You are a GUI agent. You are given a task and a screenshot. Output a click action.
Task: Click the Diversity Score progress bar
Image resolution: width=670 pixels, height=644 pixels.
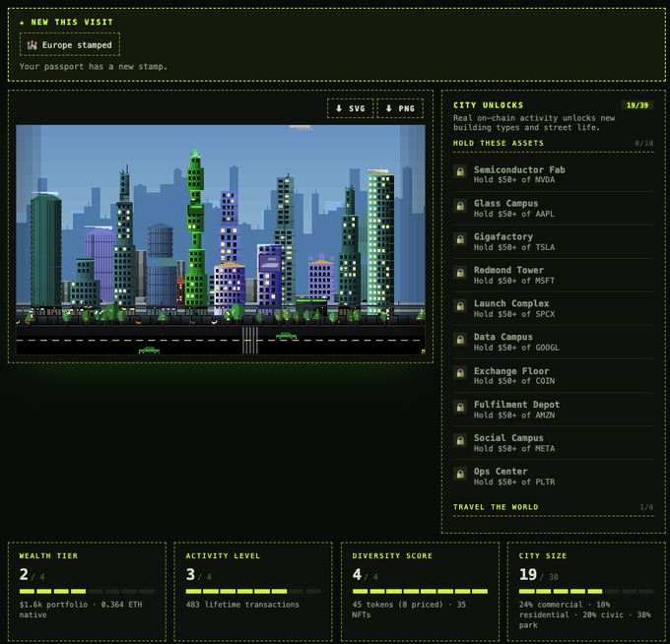click(420, 591)
